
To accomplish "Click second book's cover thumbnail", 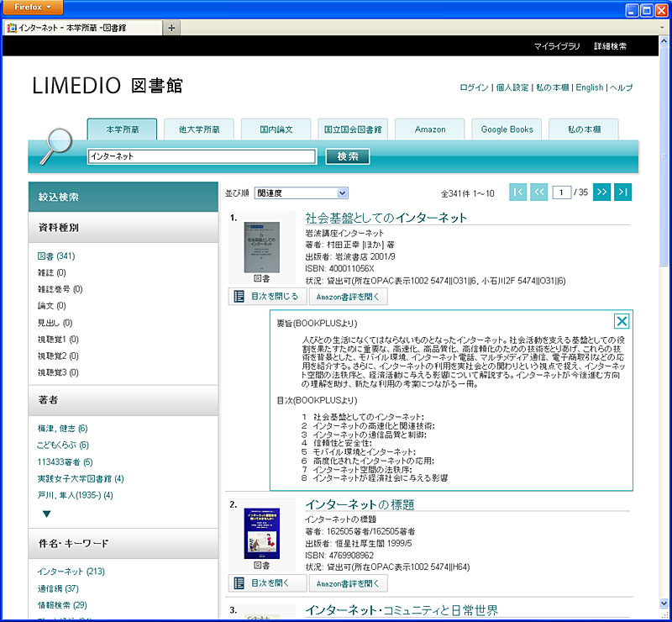I will (261, 533).
